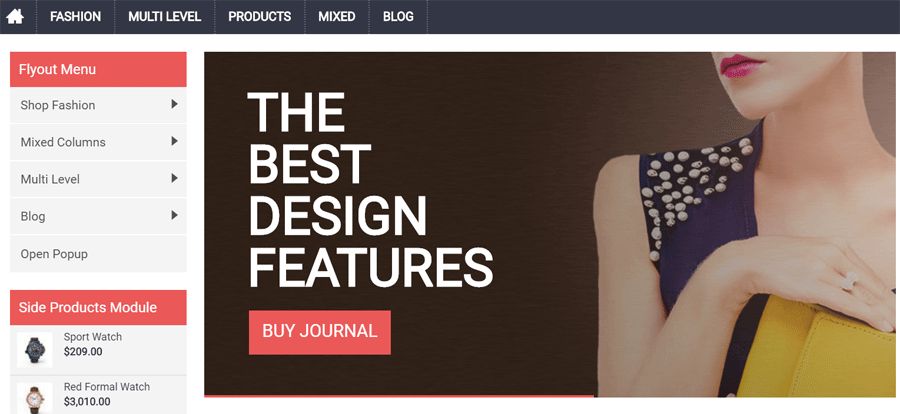This screenshot has width=900, height=414.
Task: Select Open Popup in flyout menu
Action: click(98, 254)
